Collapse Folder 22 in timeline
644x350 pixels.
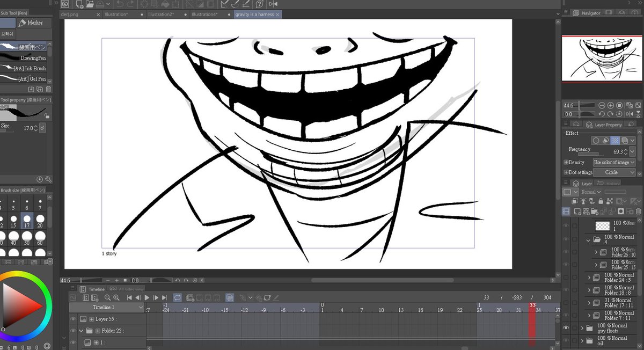coord(82,331)
